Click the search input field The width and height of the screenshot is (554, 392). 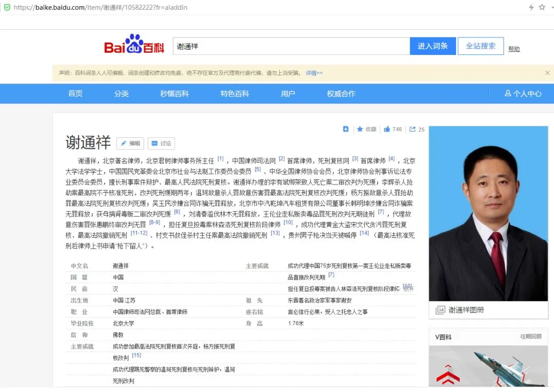(291, 46)
